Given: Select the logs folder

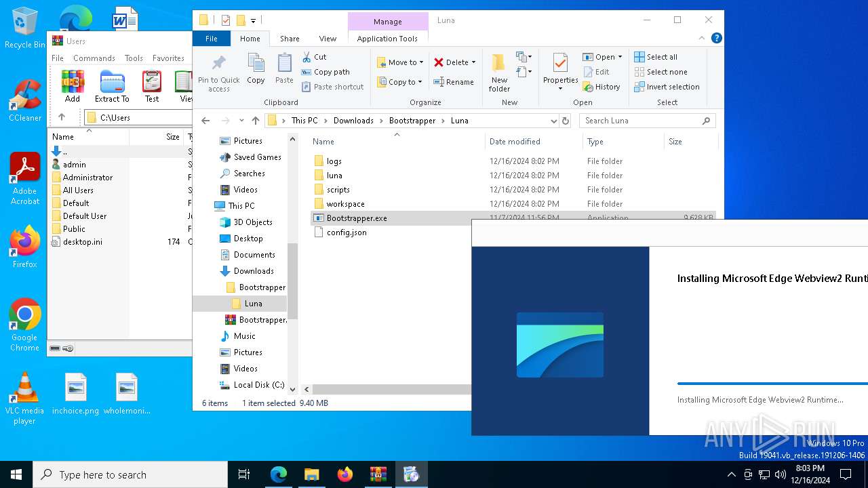Looking at the screenshot, I should click(334, 161).
